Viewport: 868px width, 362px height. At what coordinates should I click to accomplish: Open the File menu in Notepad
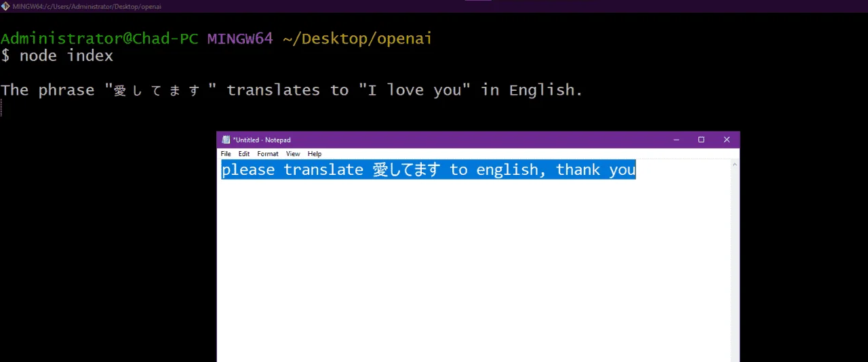(x=226, y=154)
